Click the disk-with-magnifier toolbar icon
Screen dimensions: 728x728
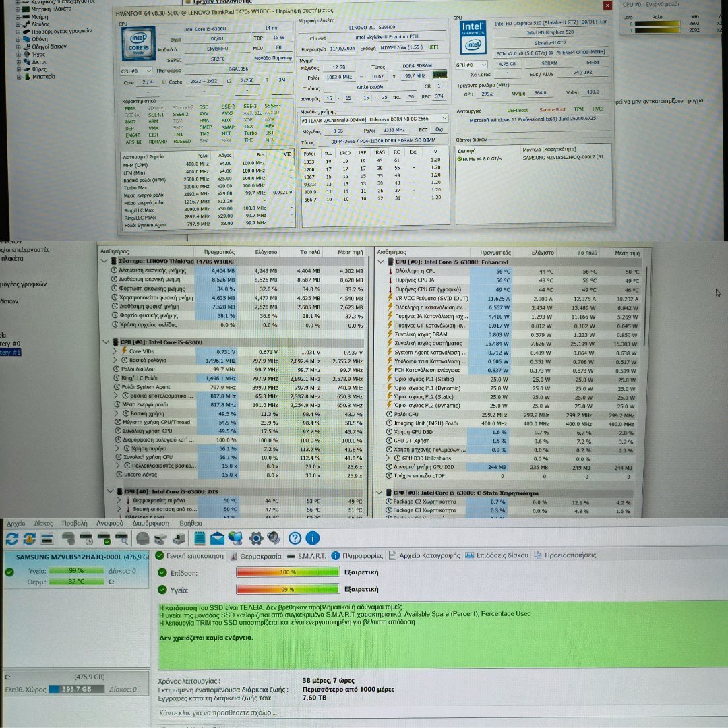coord(121,539)
